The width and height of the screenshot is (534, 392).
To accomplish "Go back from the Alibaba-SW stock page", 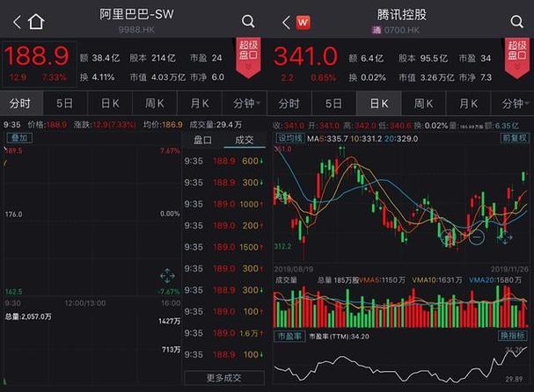I will point(17,23).
